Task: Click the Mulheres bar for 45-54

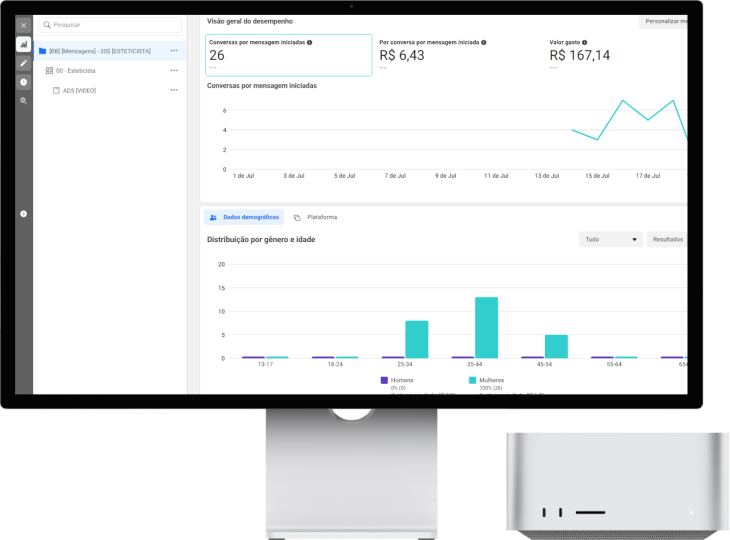Action: click(556, 346)
